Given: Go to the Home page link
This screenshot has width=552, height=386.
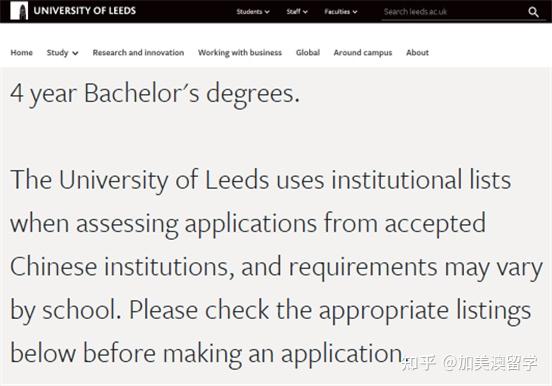Looking at the screenshot, I should 21,52.
